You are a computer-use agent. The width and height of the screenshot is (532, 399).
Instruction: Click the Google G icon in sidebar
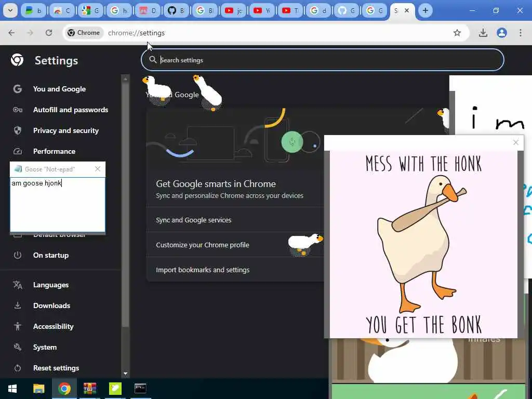(17, 89)
